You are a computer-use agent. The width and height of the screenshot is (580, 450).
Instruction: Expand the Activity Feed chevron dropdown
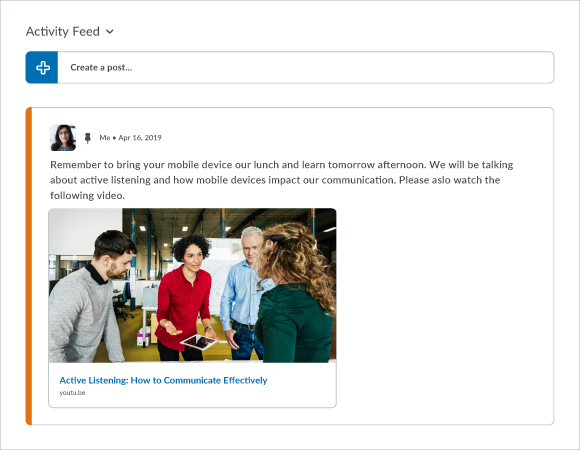pos(110,32)
